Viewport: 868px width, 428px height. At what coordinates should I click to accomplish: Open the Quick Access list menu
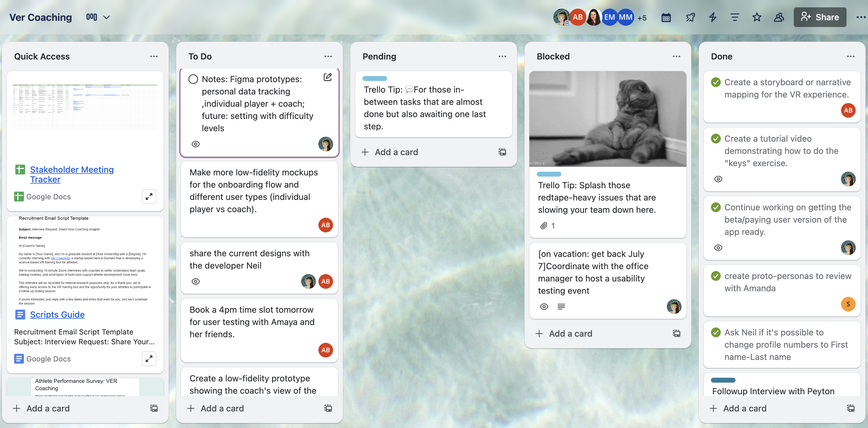154,57
